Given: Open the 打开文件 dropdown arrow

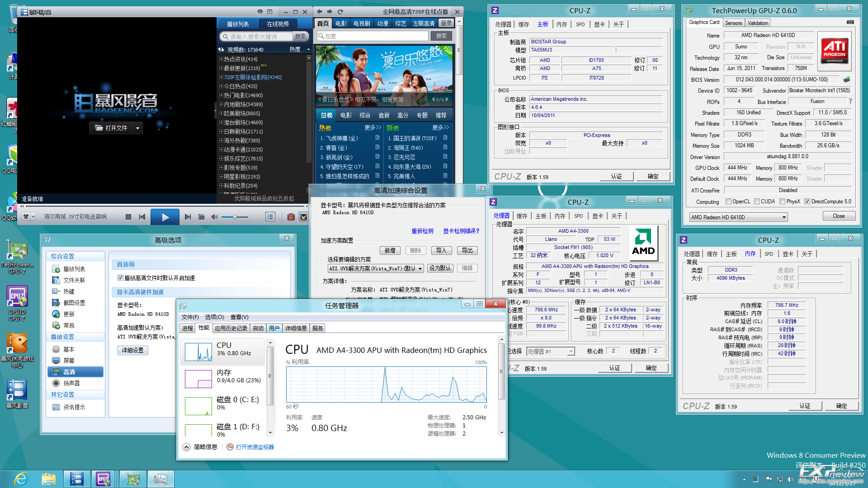Looking at the screenshot, I should coord(137,128).
